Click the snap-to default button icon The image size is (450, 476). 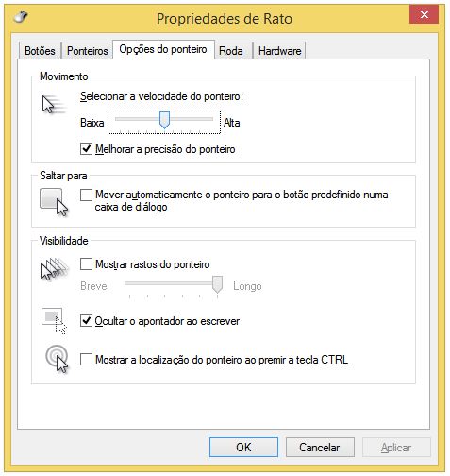click(x=54, y=202)
